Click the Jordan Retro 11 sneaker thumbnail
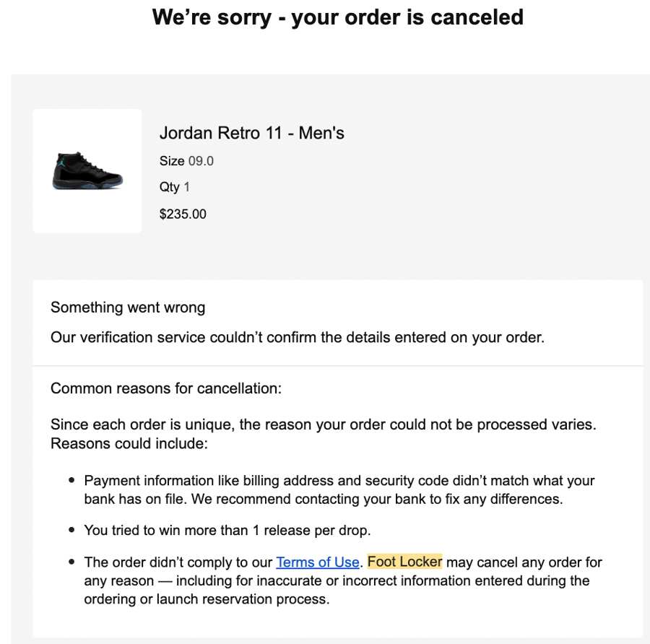Image resolution: width=650 pixels, height=644 pixels. click(x=87, y=171)
